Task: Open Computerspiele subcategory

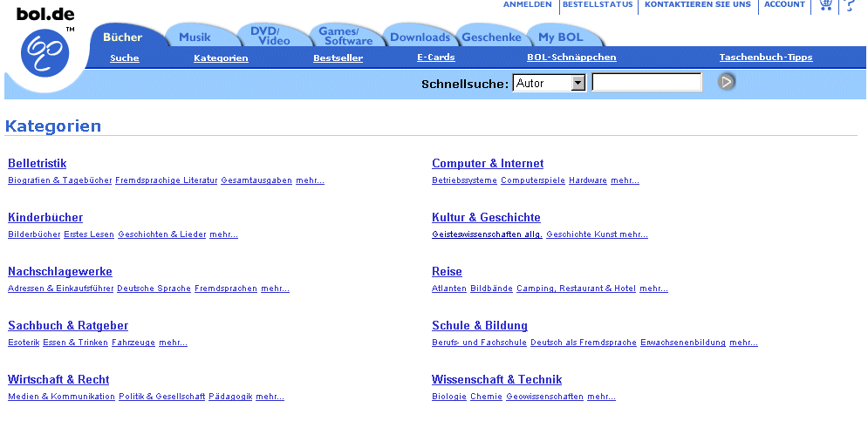Action: pos(533,180)
